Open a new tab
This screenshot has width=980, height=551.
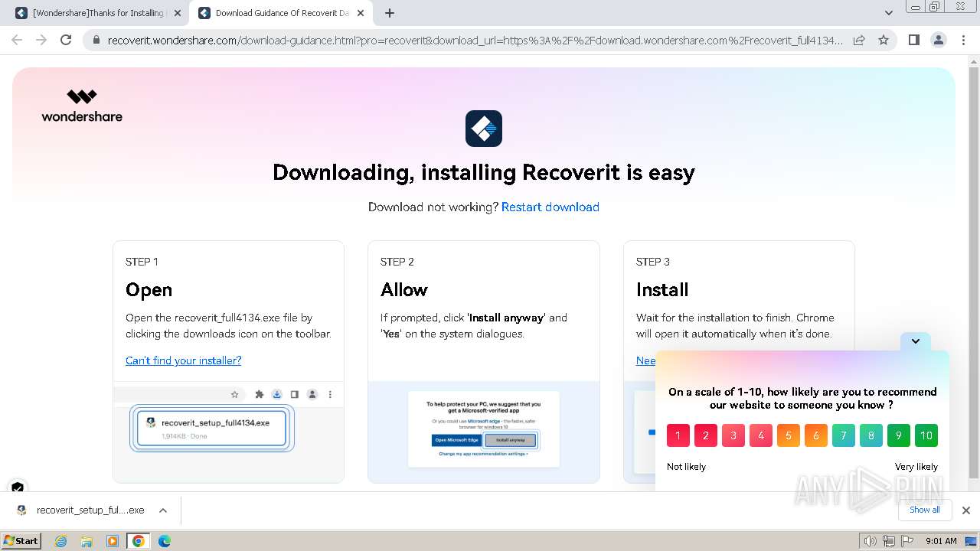tap(390, 13)
